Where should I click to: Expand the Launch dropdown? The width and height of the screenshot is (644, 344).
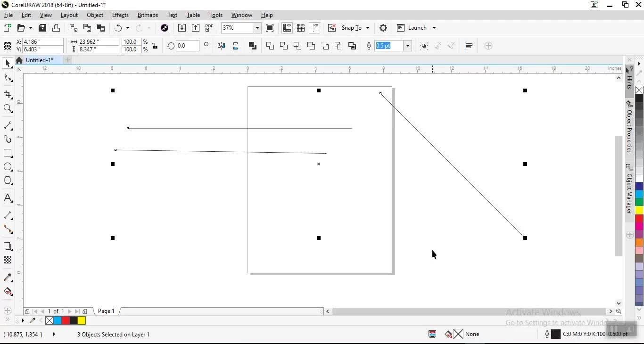pyautogui.click(x=434, y=28)
